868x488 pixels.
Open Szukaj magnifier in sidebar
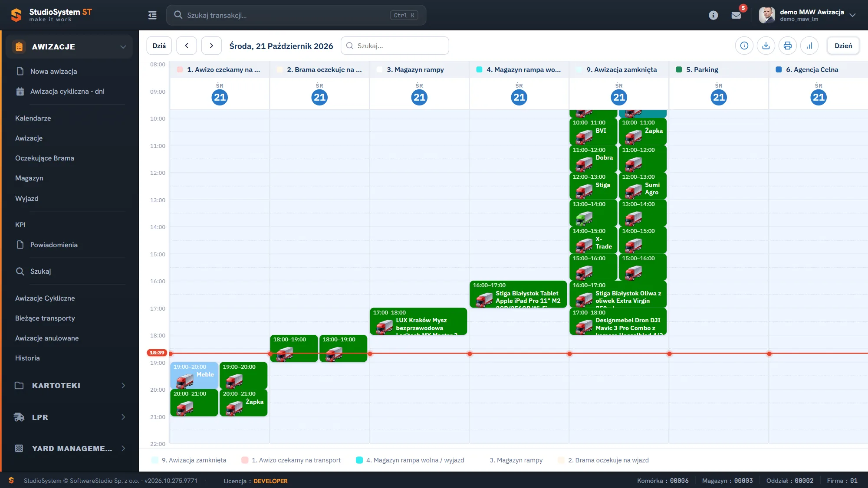pos(20,271)
